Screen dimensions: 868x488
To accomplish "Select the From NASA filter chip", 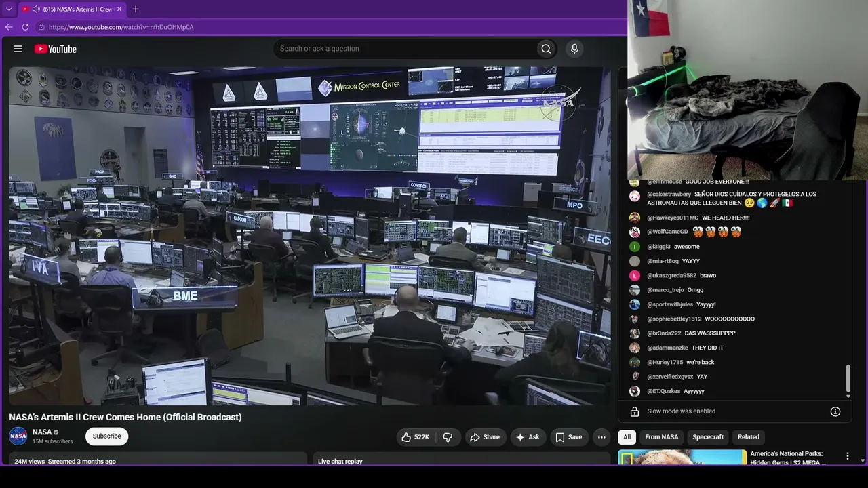I will point(661,437).
